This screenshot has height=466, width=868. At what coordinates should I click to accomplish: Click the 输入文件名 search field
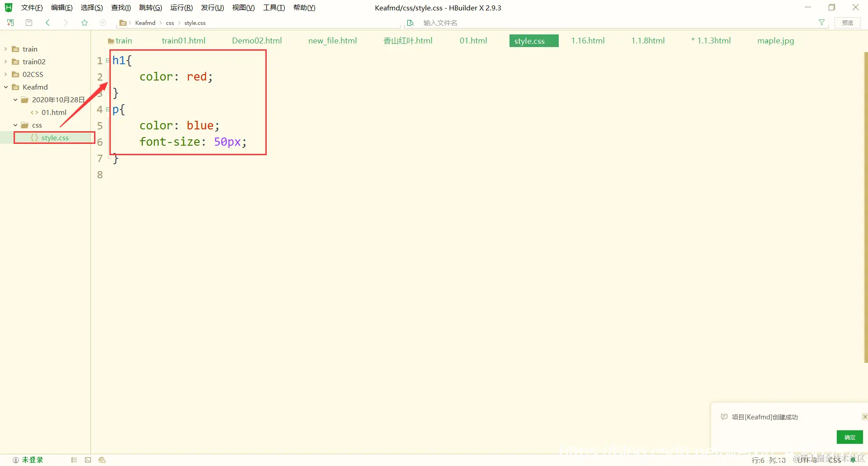617,23
